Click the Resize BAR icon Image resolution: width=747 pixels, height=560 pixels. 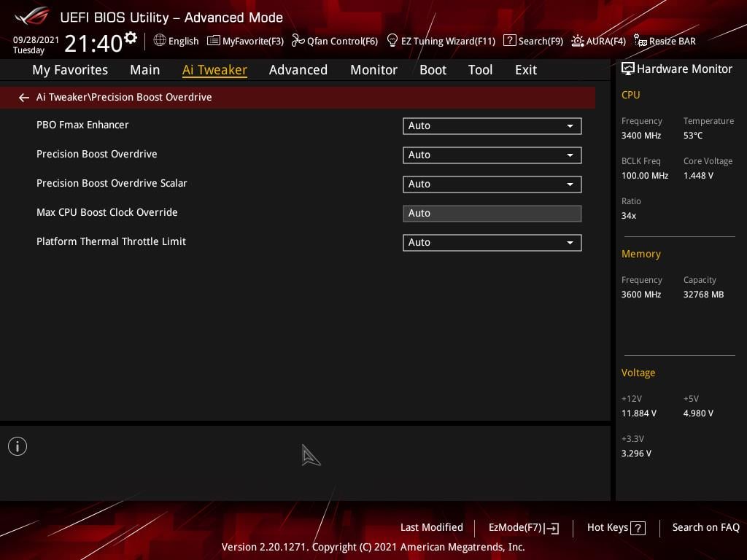640,41
